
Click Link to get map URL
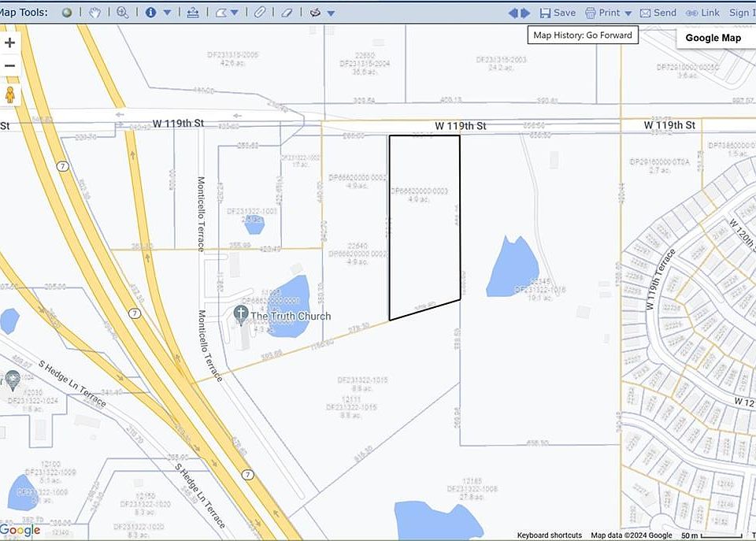tap(702, 13)
